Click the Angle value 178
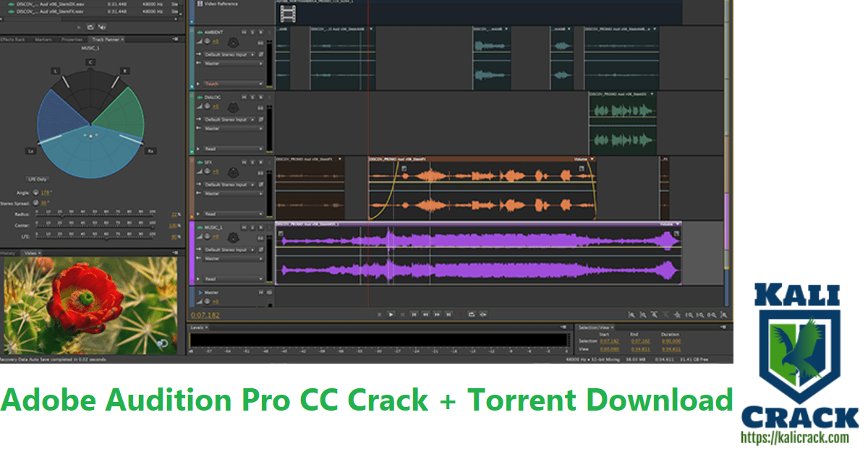The width and height of the screenshot is (868, 454). (x=45, y=192)
